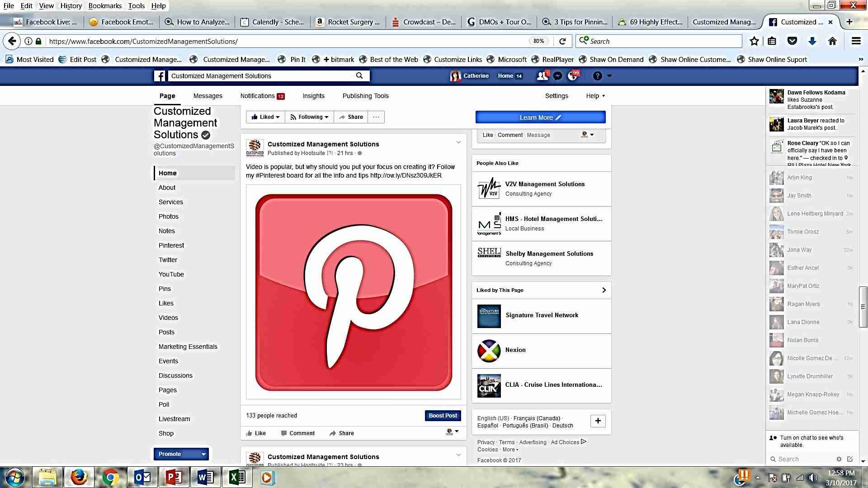Open the Pinterest logo image
Screen dimensions: 868x488
[354, 292]
